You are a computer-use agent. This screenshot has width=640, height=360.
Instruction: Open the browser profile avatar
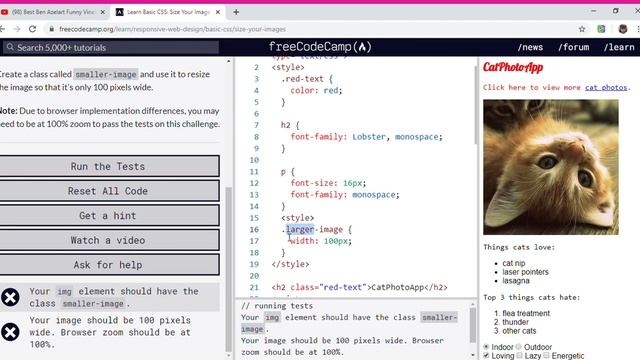click(622, 29)
